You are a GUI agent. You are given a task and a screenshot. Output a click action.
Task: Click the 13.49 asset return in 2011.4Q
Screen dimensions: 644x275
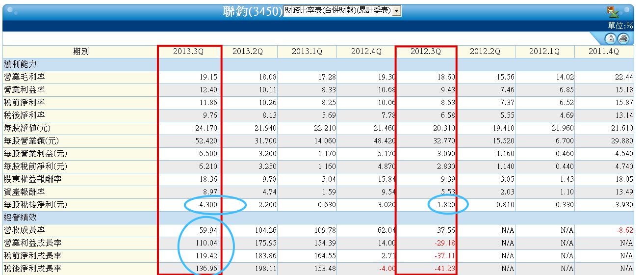pos(624,192)
